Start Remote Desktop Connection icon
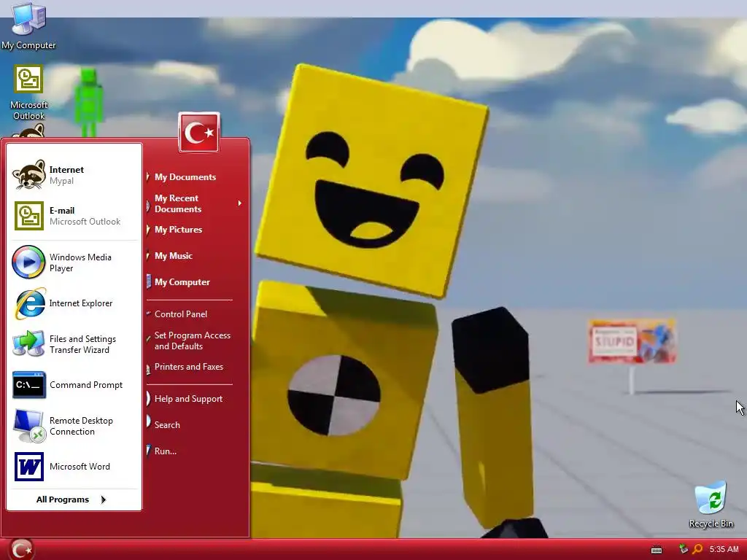747x560 pixels. click(29, 426)
